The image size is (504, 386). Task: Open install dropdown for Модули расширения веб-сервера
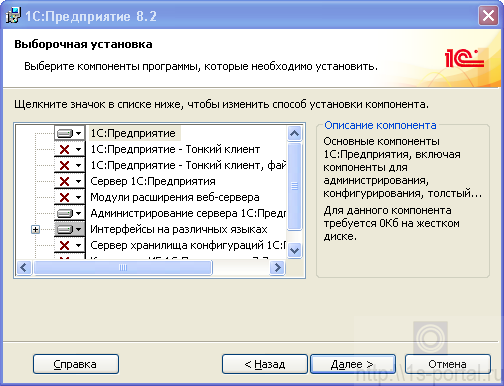click(x=70, y=197)
